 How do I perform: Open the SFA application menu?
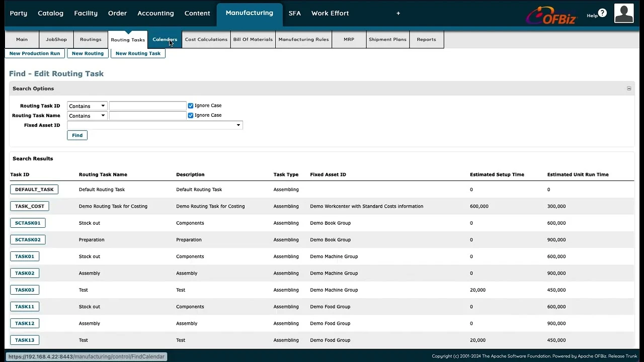(x=295, y=13)
